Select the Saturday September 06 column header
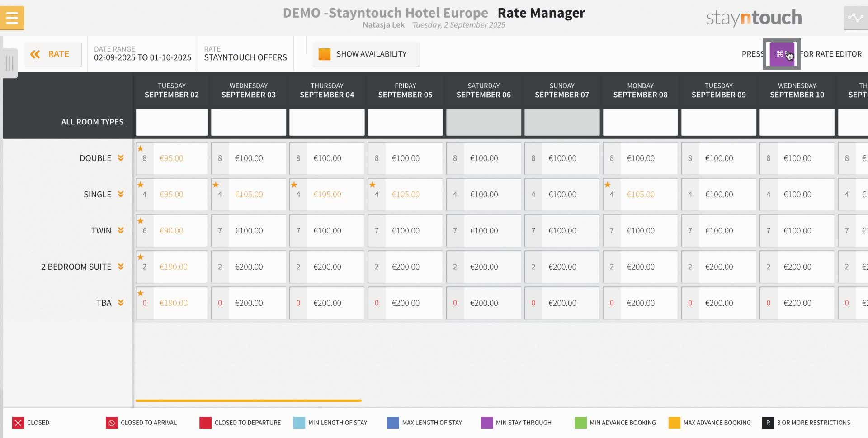Viewport: 868px width, 438px height. pyautogui.click(x=484, y=90)
